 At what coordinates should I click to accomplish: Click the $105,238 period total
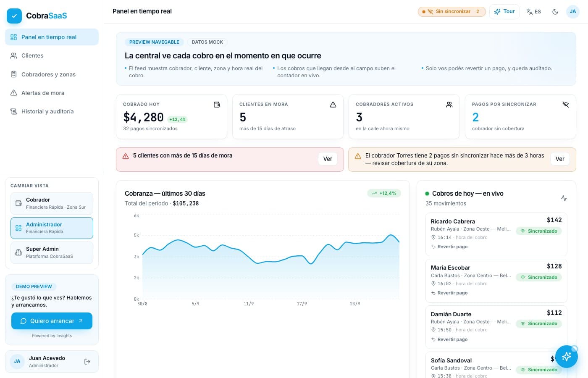click(186, 203)
